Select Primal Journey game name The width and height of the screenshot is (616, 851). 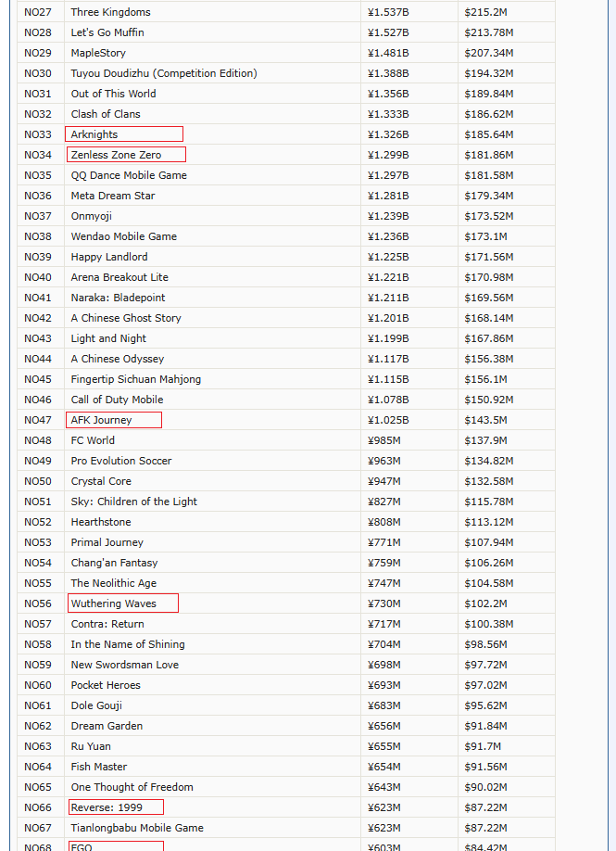click(107, 542)
